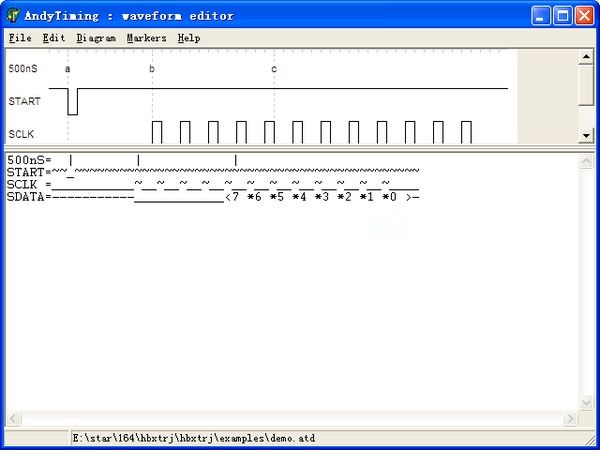Viewport: 600px width, 450px height.
Task: Close the AndyTiming window
Action: [x=584, y=16]
